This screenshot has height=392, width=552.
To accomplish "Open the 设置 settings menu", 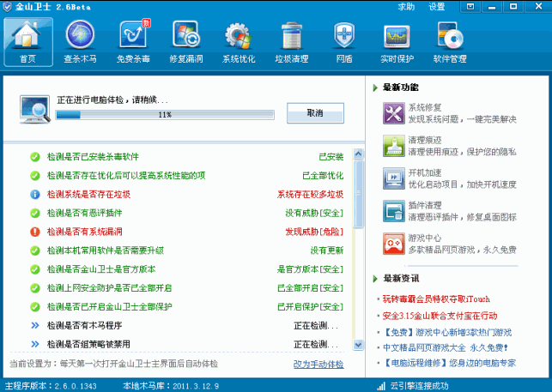I will click(436, 7).
